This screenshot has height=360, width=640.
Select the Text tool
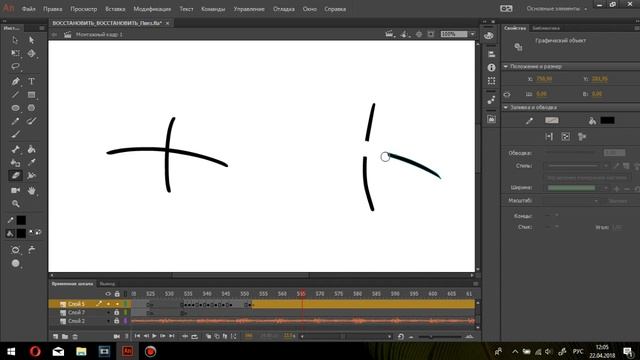[31, 81]
